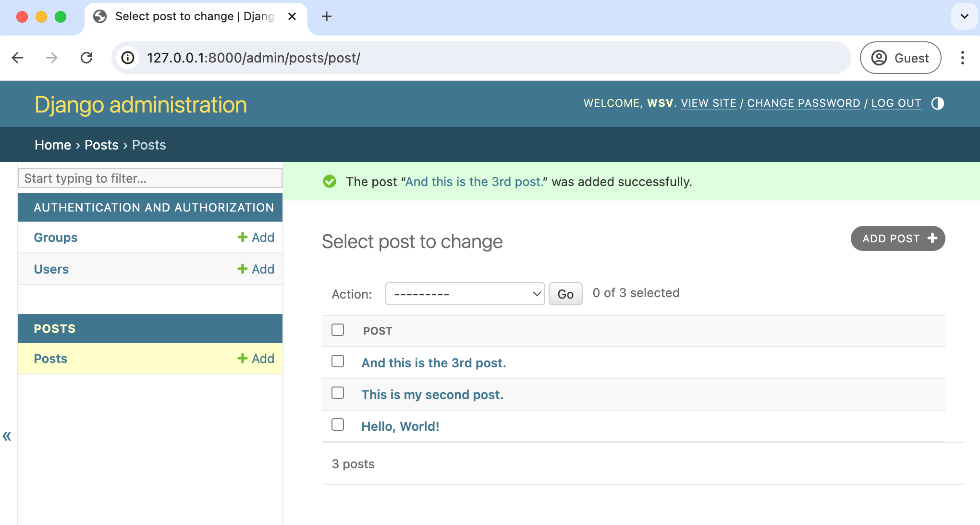The image size is (980, 525).
Task: Check the 'And this is the 3rd post.' checkbox
Action: (338, 361)
